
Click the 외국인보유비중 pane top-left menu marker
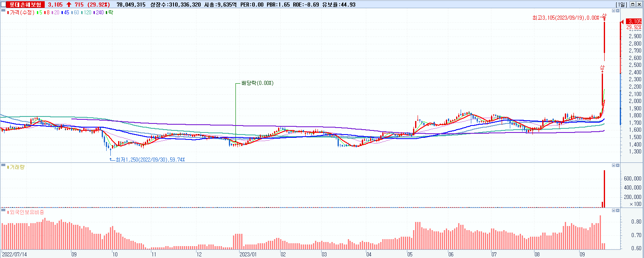(3, 210)
